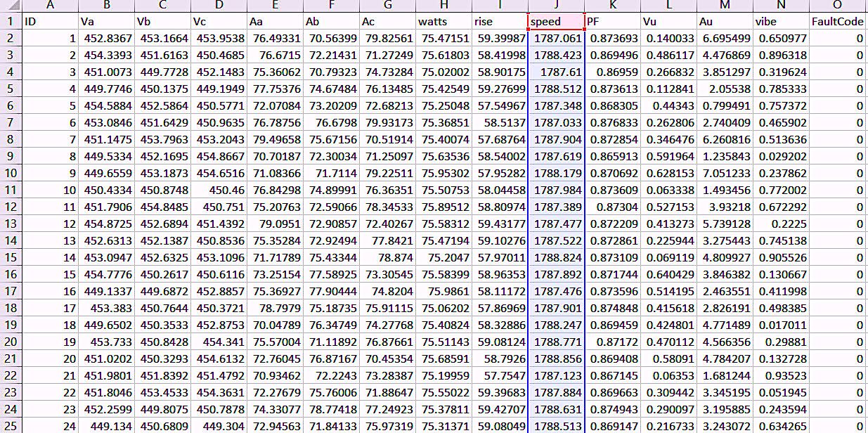Select cell with value 76.49331
Viewport: 868px width, 433px height.
(275, 38)
